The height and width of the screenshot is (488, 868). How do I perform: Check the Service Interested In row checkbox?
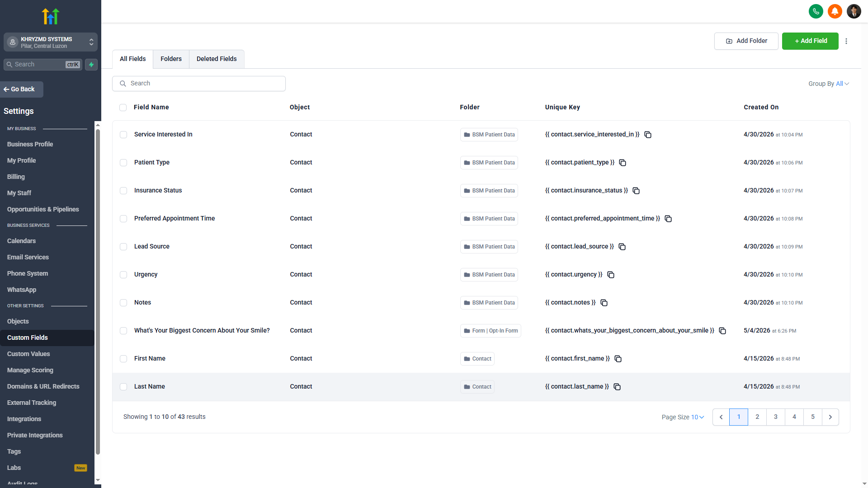point(123,135)
